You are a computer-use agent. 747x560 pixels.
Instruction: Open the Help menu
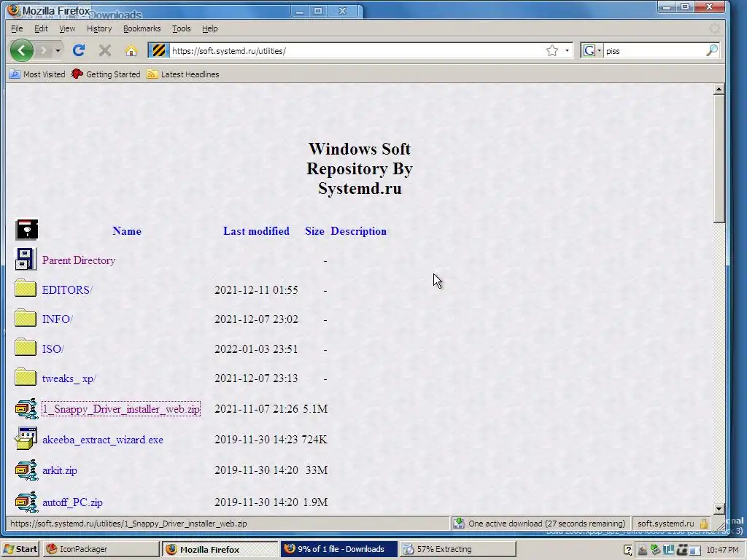[x=209, y=28]
